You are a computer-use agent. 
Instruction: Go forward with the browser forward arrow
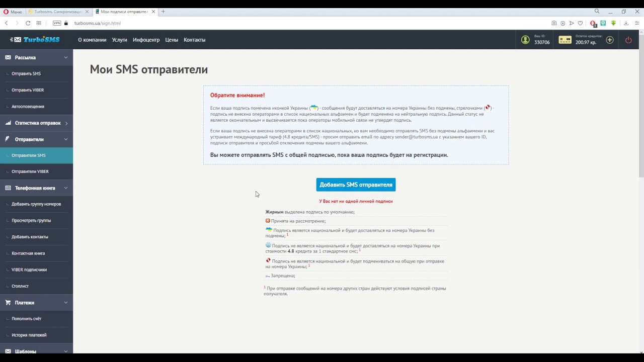pos(17,23)
